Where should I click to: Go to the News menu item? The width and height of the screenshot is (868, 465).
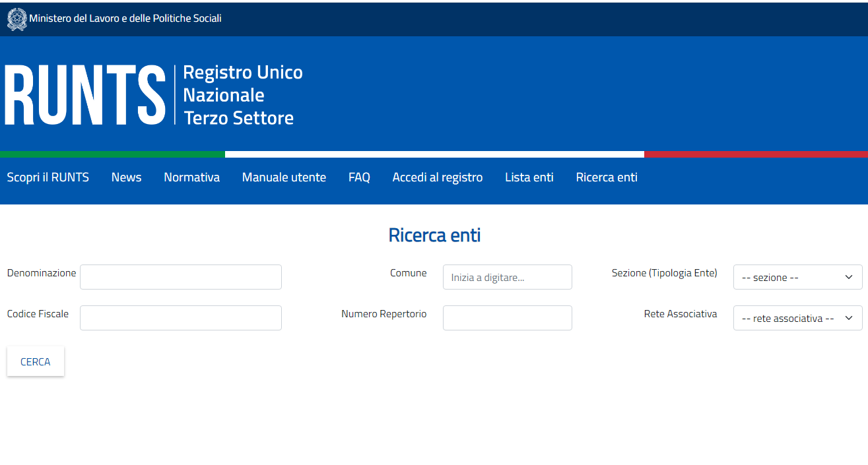click(x=127, y=177)
